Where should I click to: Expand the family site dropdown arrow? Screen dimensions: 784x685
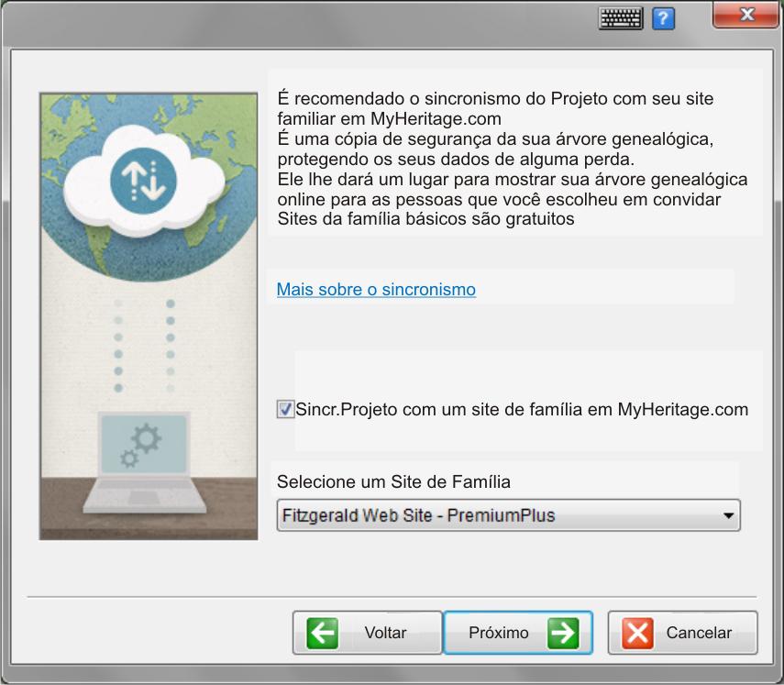729,516
